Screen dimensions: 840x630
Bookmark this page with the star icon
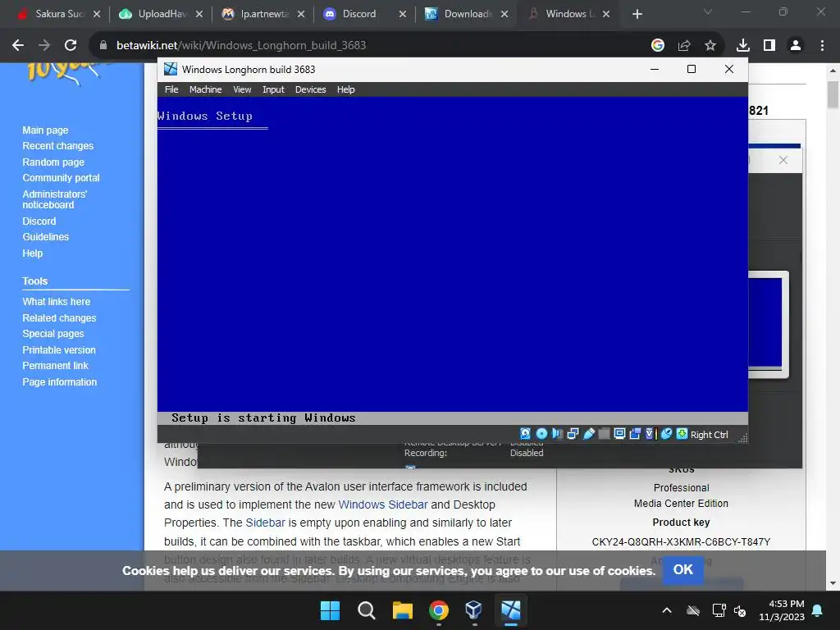[x=710, y=46]
